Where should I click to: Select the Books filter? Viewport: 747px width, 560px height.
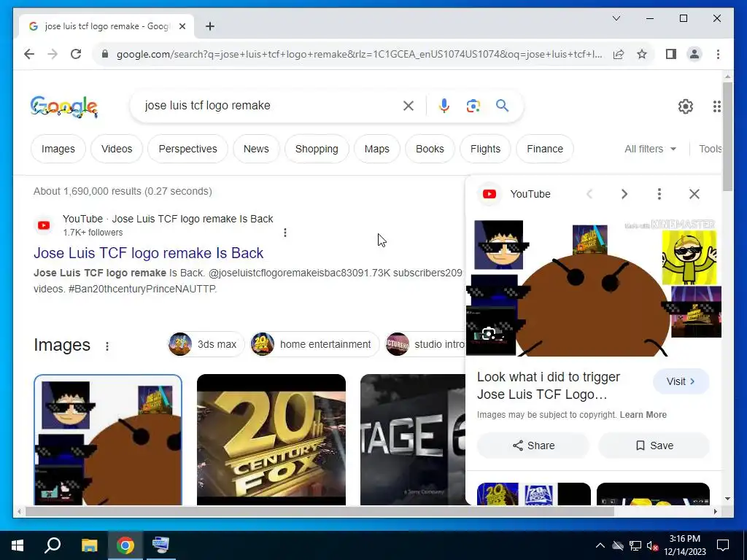click(x=430, y=149)
